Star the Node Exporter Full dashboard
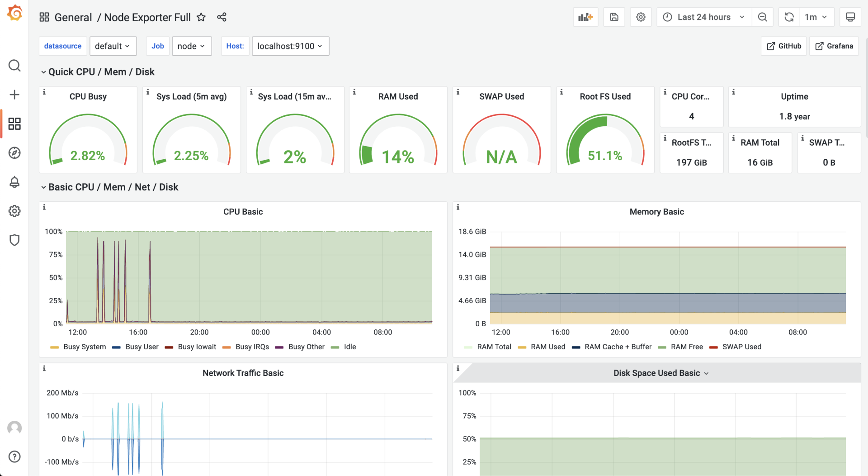Viewport: 868px width, 476px height. (201, 17)
